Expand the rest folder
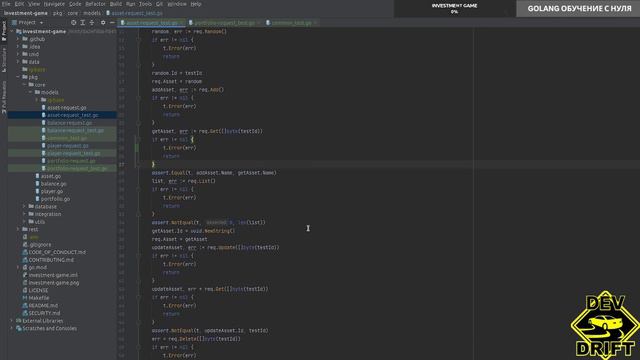The height and width of the screenshot is (360, 640). pos(18,229)
